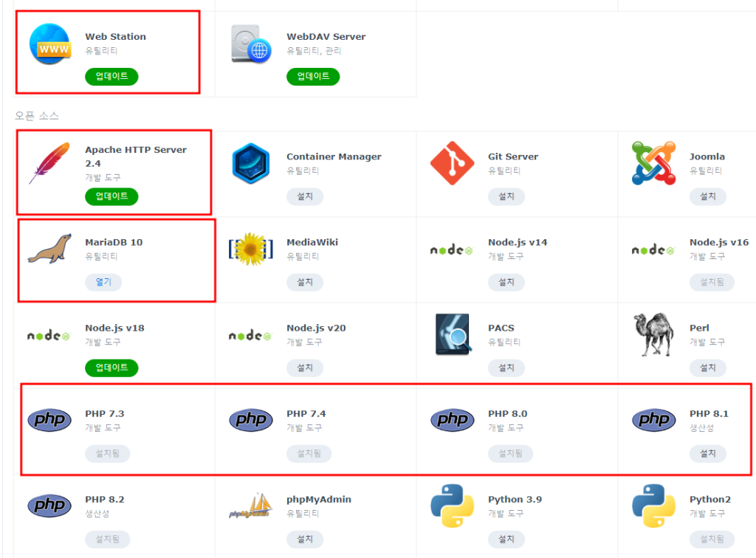The image size is (756, 558).
Task: Click the Git Server icon
Action: click(453, 163)
